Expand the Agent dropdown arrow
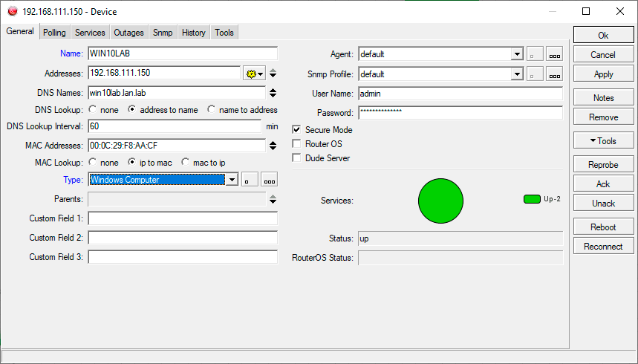The image size is (638, 364). pos(517,54)
